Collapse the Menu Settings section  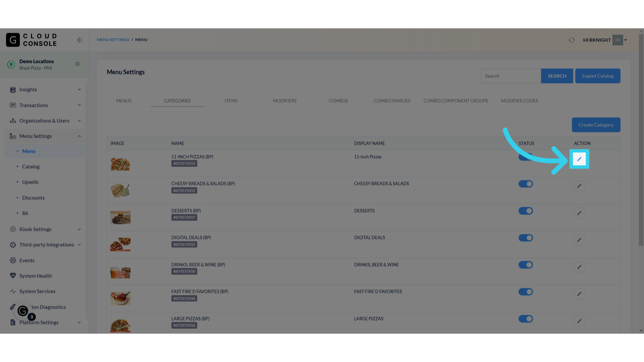tap(79, 136)
